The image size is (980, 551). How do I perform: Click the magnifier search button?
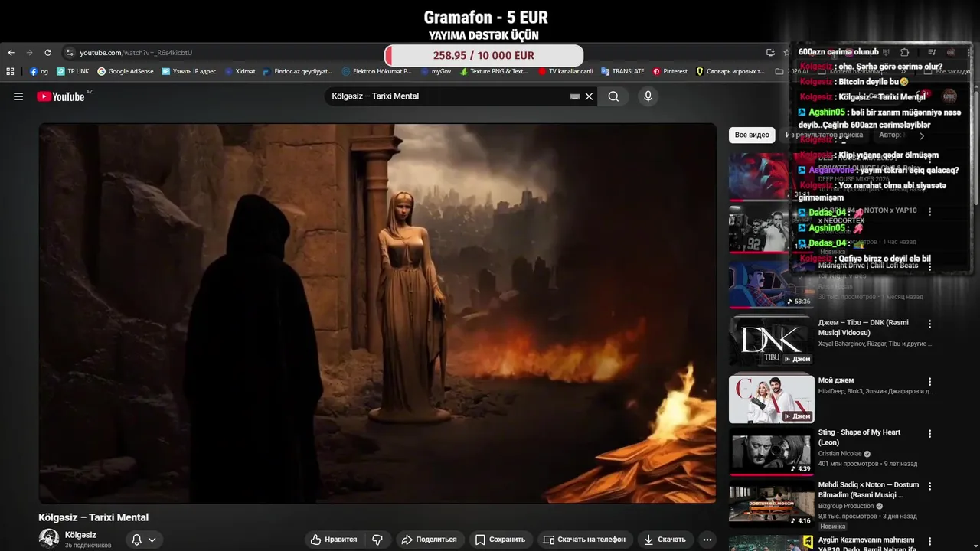(613, 96)
